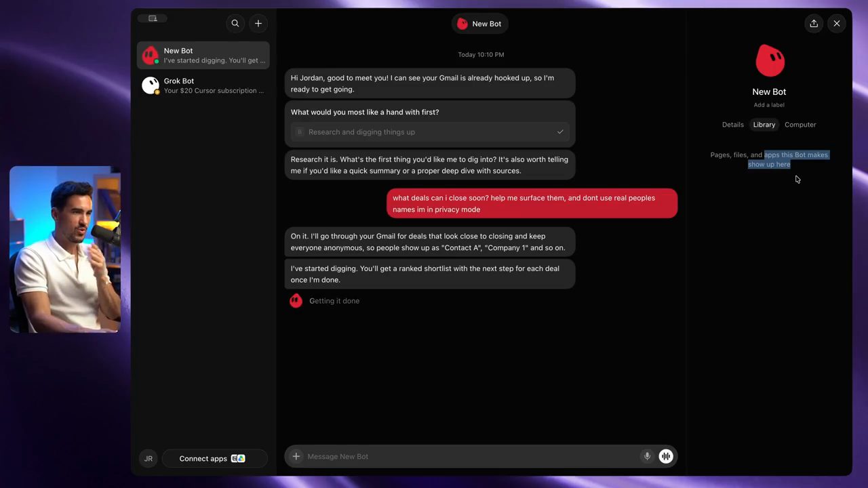Click the attach plus icon in message bar

[x=296, y=456]
